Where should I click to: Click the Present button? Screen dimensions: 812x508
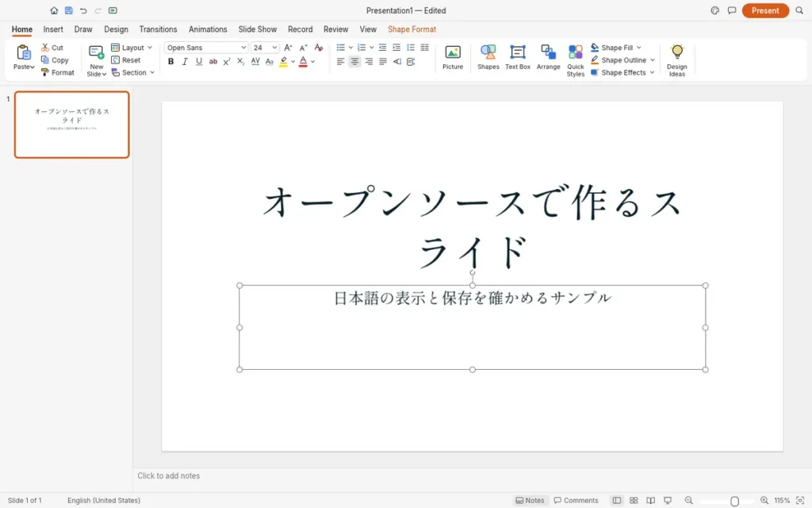[x=765, y=10]
